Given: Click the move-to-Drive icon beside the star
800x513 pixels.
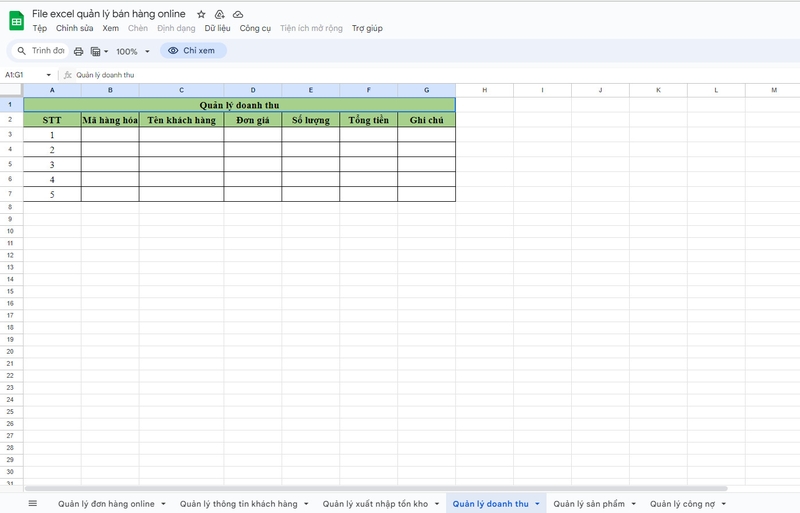Looking at the screenshot, I should pyautogui.click(x=219, y=14).
